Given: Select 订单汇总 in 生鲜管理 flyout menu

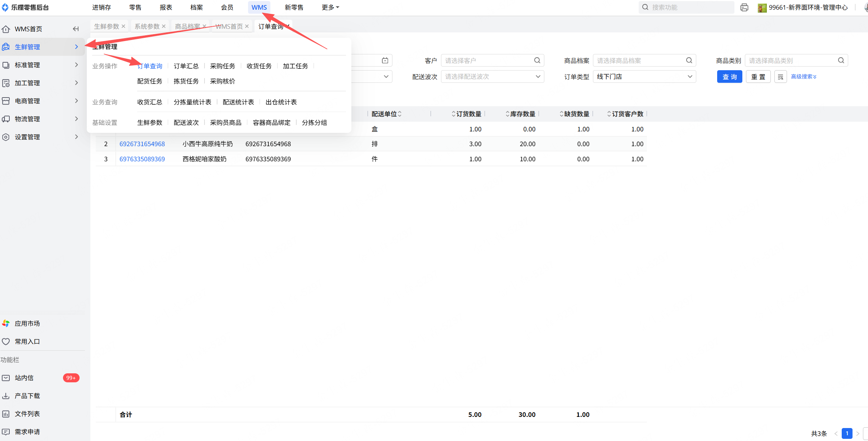Looking at the screenshot, I should (x=186, y=66).
